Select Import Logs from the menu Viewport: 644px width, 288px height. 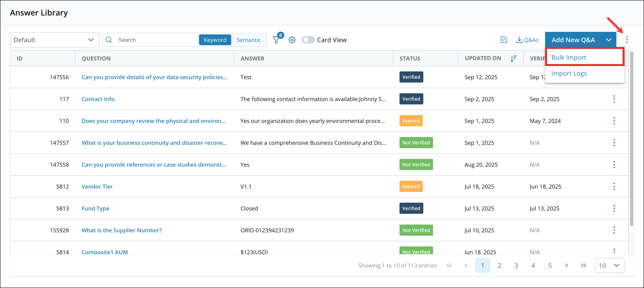point(569,73)
